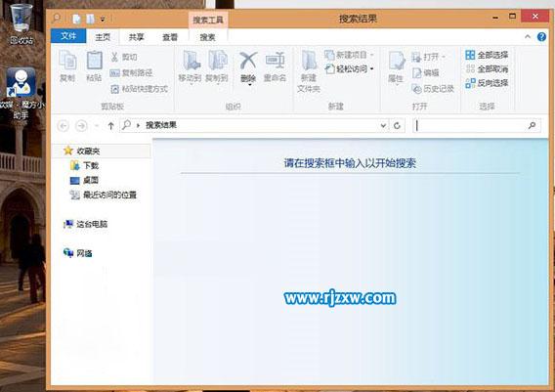The image size is (555, 392).
Task: Select 最近访问的位置 recent places
Action: tap(103, 195)
